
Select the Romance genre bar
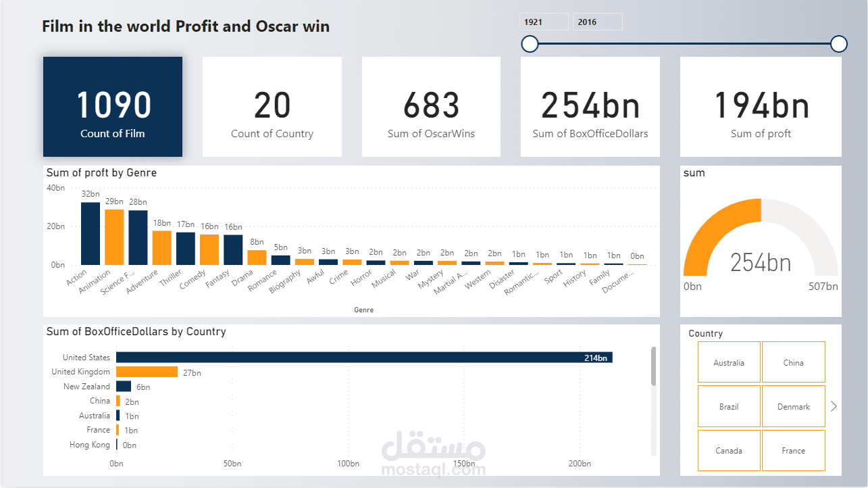[281, 260]
